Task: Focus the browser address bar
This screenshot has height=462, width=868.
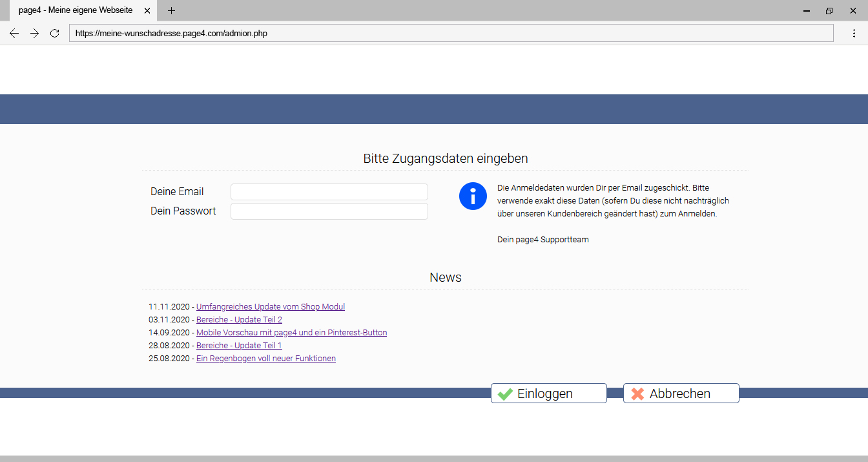Action: click(x=451, y=33)
